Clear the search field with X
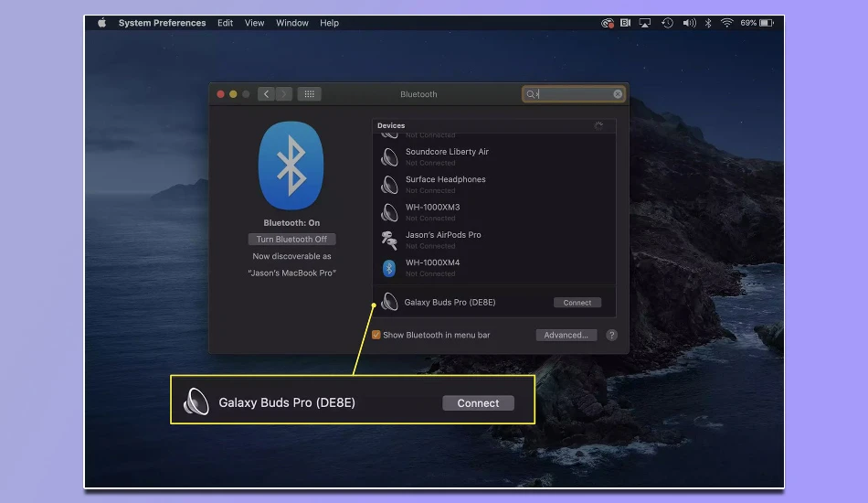This screenshot has height=503, width=868. [618, 94]
